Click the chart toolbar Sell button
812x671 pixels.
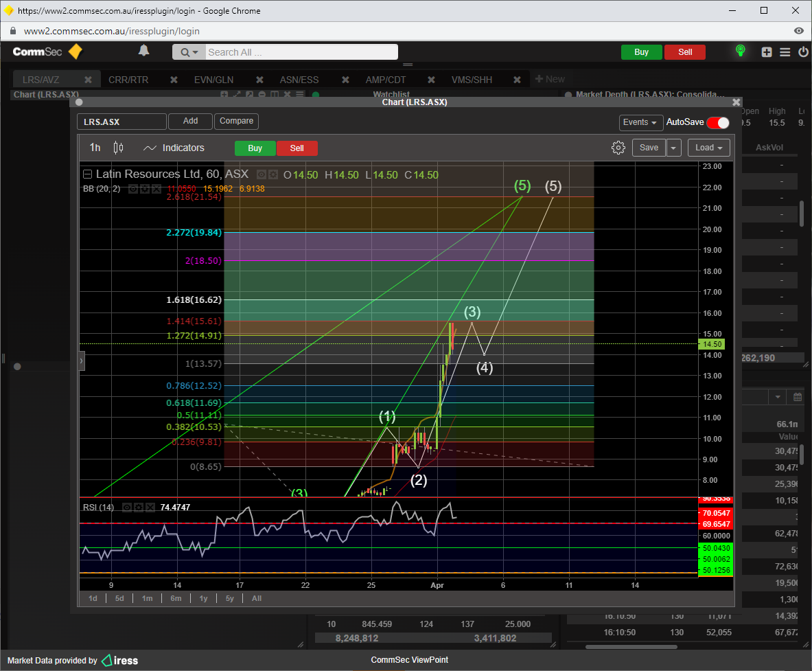point(297,148)
